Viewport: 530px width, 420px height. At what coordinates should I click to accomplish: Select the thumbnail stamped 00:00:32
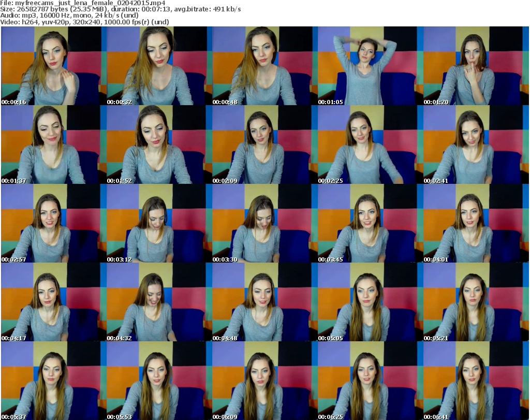coord(159,66)
